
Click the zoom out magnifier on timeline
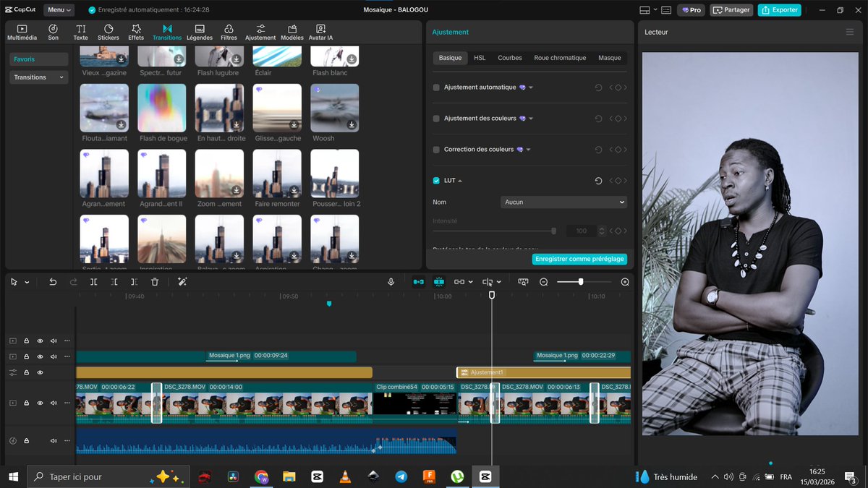pyautogui.click(x=544, y=282)
